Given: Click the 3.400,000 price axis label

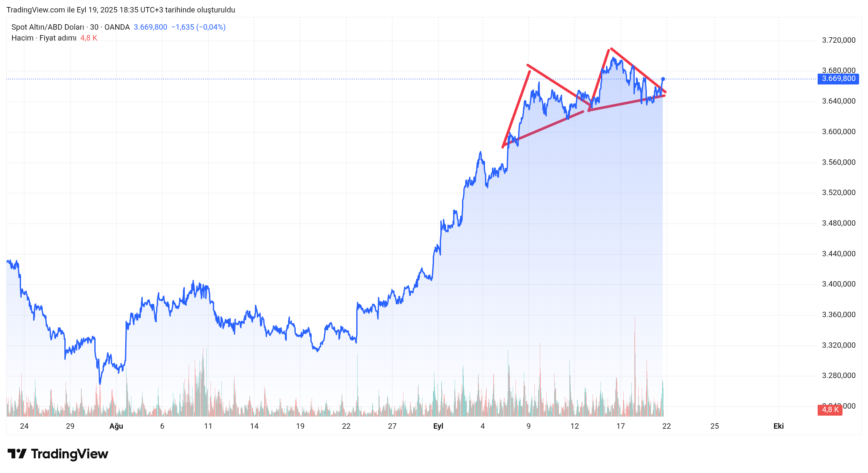Looking at the screenshot, I should click(x=838, y=284).
